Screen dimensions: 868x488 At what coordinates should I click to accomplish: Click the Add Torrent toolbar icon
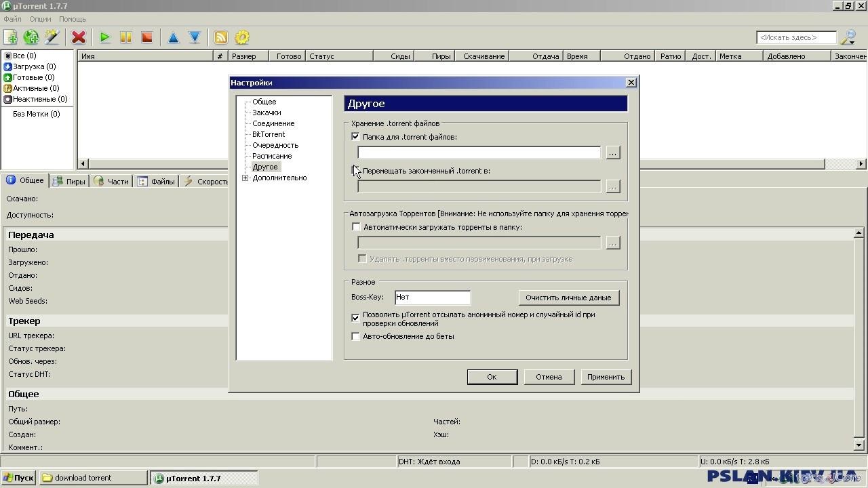click(11, 37)
